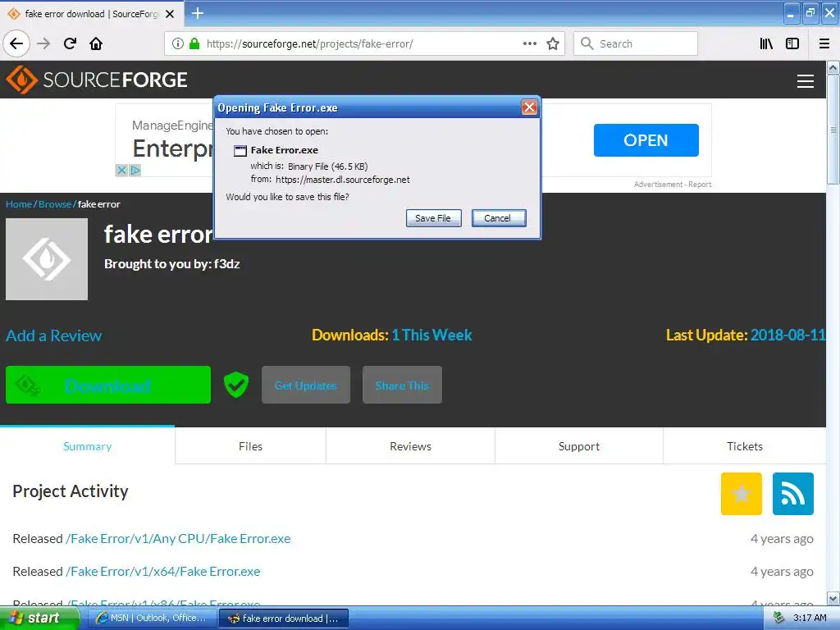Close the fake error download tab

pos(170,14)
